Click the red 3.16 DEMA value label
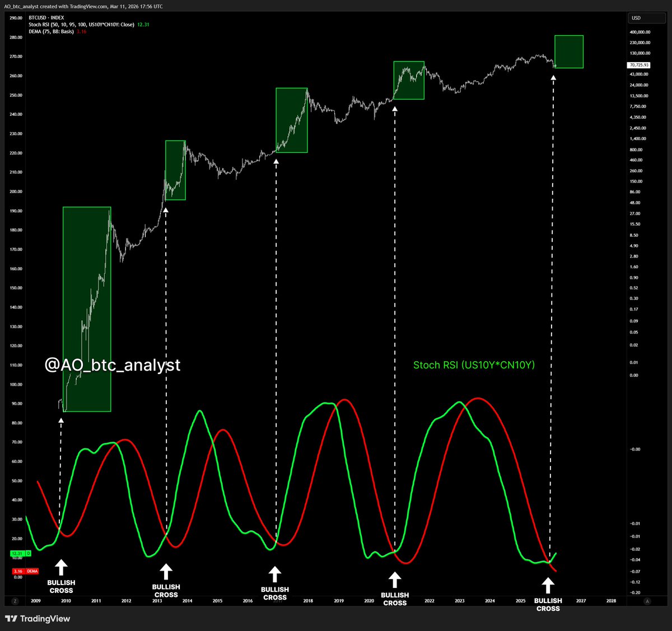This screenshot has height=631, width=672. [x=18, y=571]
